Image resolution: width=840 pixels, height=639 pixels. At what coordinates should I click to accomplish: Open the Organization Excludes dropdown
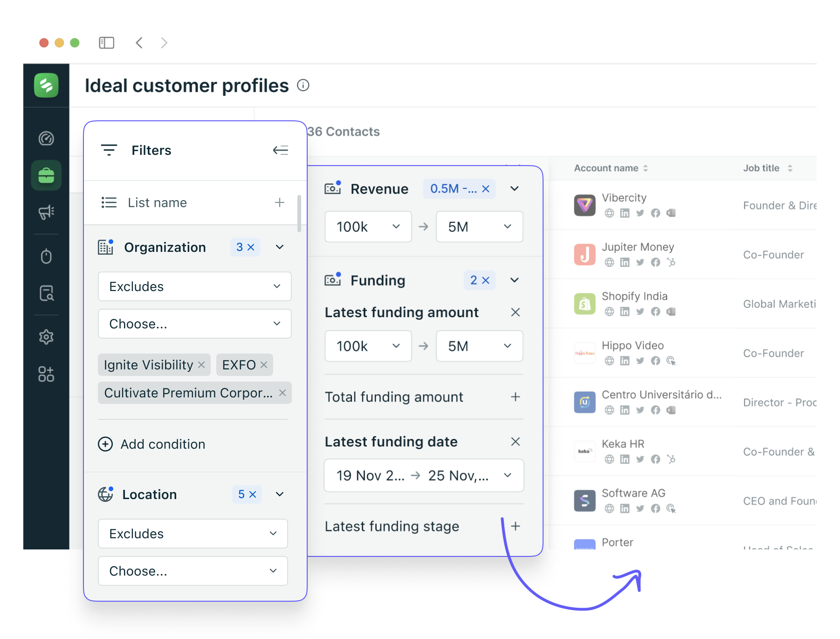pos(194,286)
